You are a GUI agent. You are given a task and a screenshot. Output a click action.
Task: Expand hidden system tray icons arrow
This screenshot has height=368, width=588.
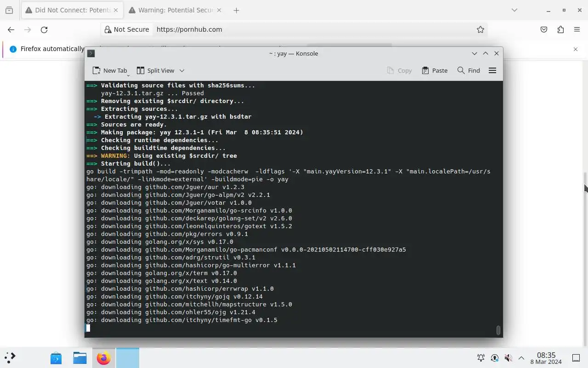pyautogui.click(x=521, y=358)
